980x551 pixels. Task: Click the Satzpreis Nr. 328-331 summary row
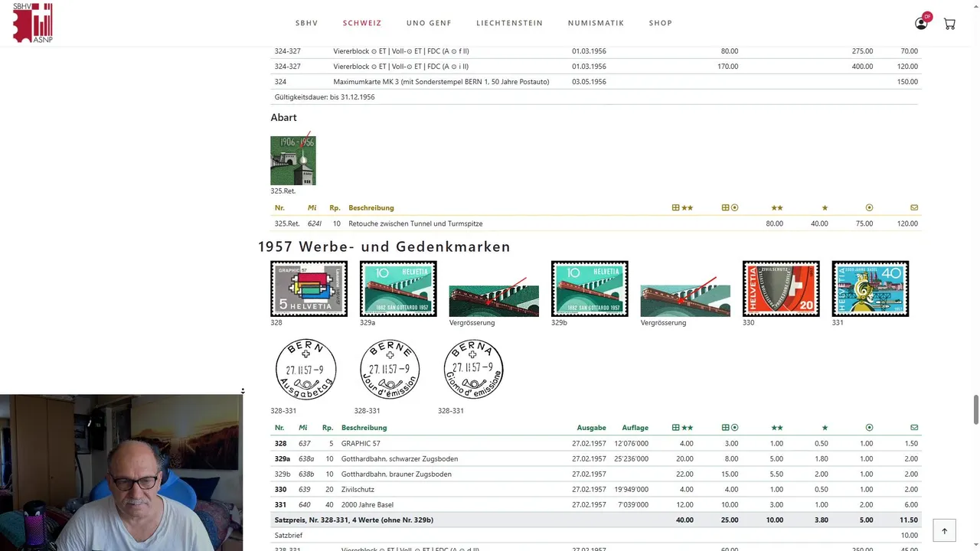[x=596, y=520]
